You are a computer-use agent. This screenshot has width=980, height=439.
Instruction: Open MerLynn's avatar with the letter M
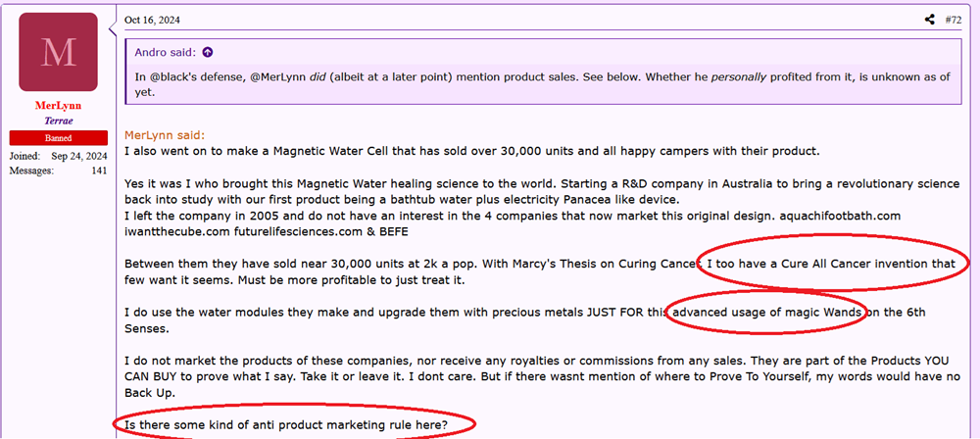(59, 52)
